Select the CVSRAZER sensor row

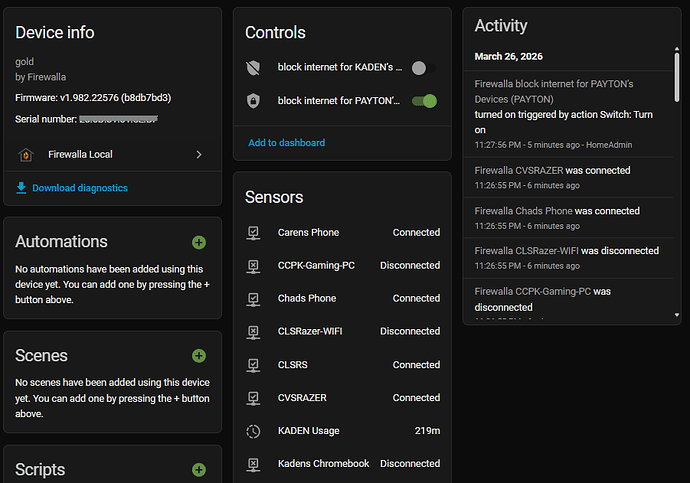coord(343,398)
